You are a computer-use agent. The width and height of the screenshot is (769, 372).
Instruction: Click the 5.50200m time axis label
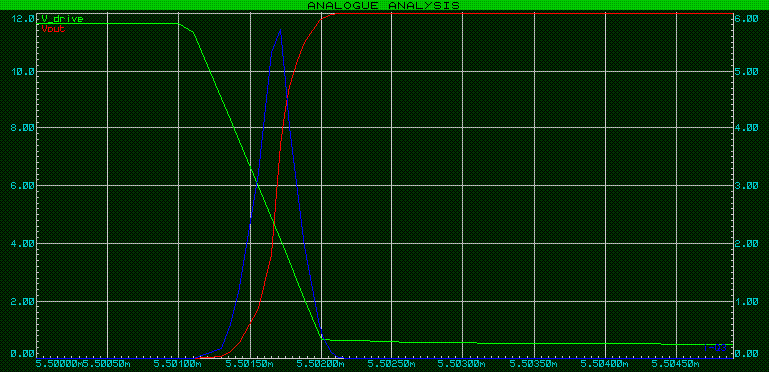point(320,365)
